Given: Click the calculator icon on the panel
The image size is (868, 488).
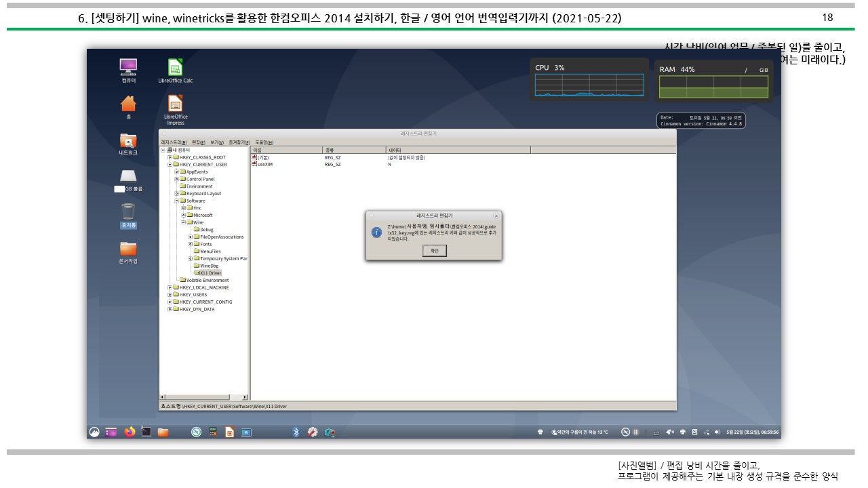Looking at the screenshot, I should pyautogui.click(x=213, y=432).
